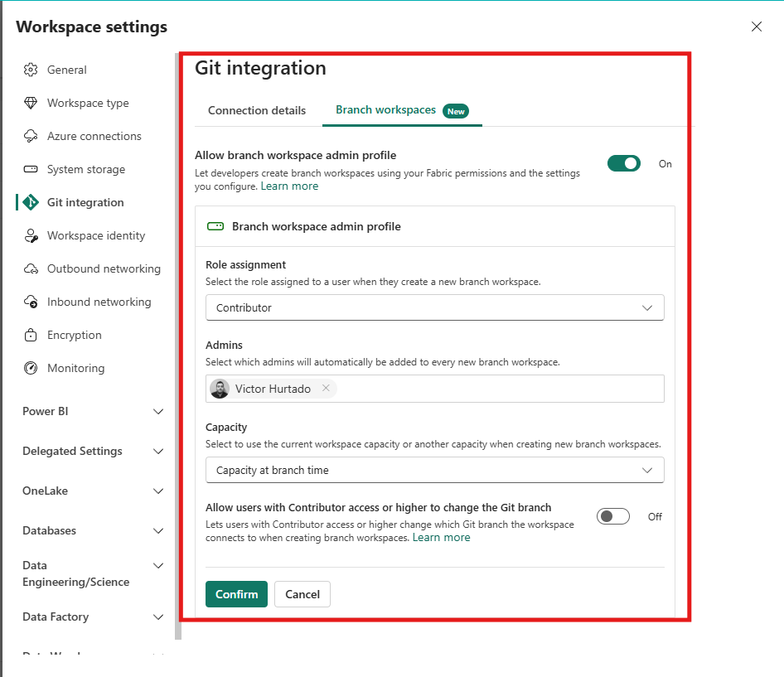Select Git integration in sidebar
Screen dimensions: 784x677
85,202
